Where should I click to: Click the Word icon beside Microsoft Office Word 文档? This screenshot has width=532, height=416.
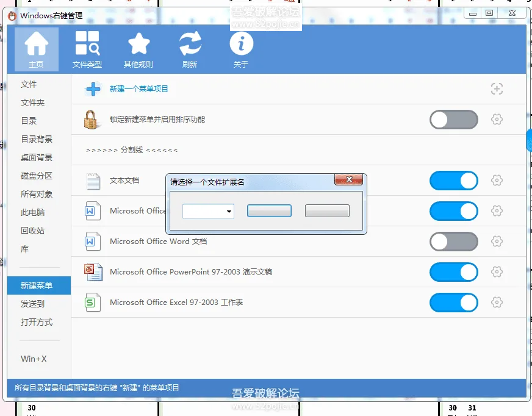pos(93,242)
